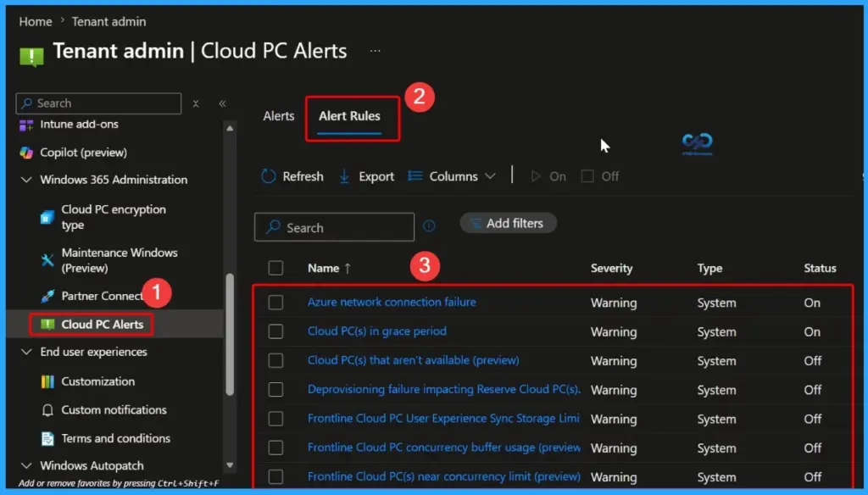Click the Intune add-ons icon

[26, 125]
